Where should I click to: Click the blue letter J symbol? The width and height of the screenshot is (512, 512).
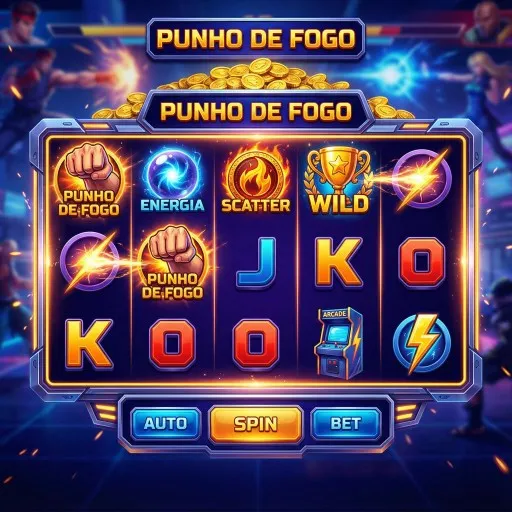(256, 262)
